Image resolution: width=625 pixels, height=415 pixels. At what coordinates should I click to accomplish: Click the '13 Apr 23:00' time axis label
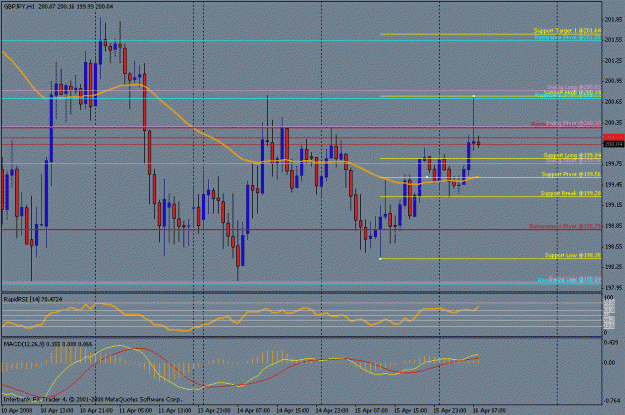point(214,410)
